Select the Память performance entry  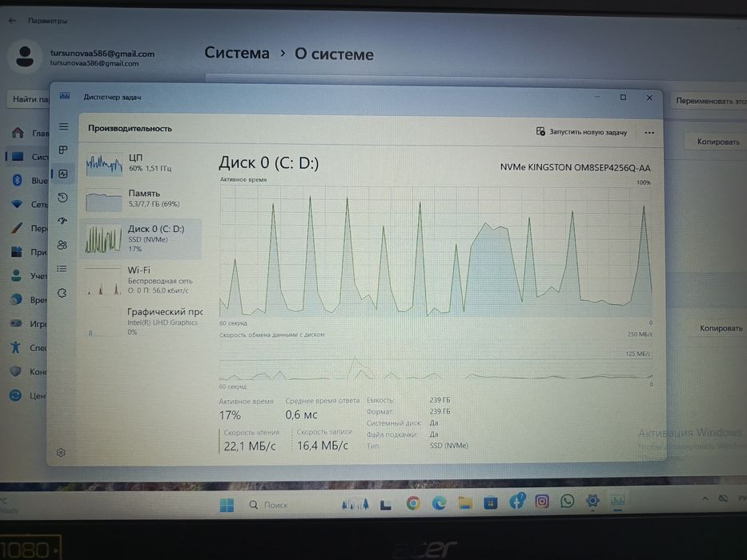[141, 199]
